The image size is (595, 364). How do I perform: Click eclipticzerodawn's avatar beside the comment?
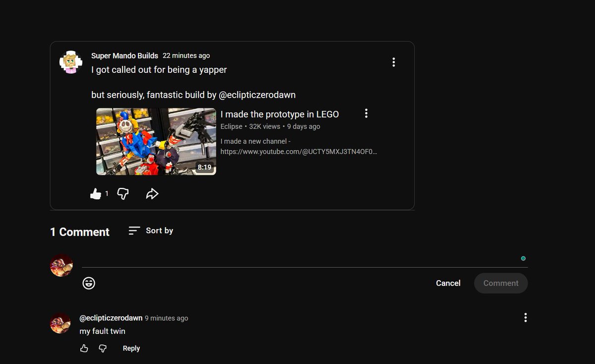click(x=60, y=323)
